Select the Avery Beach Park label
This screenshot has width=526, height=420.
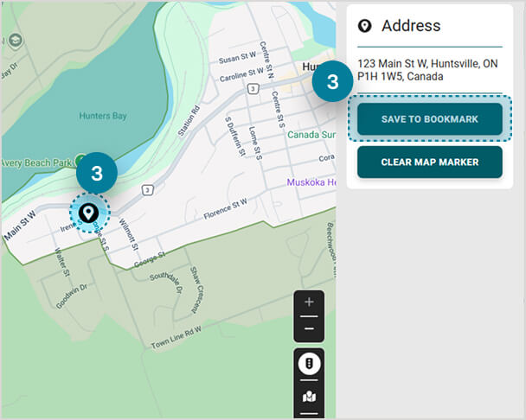coord(36,163)
